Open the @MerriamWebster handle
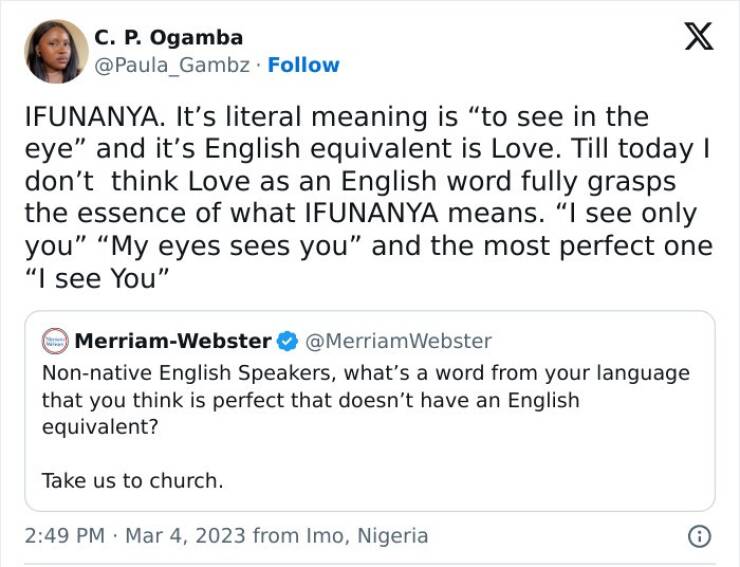The height and width of the screenshot is (567, 740). [397, 341]
